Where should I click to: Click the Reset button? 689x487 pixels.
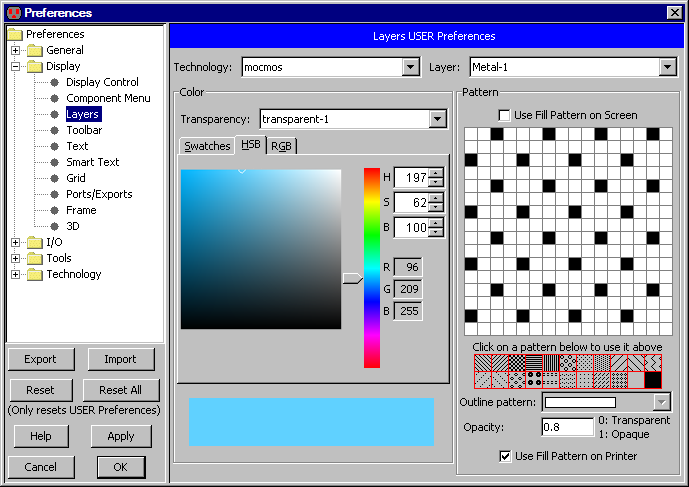point(40,390)
